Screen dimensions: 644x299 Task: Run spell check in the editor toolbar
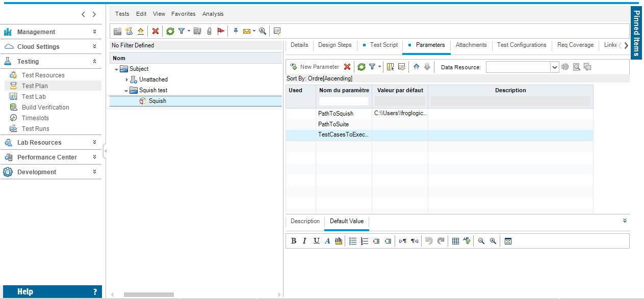click(x=467, y=241)
